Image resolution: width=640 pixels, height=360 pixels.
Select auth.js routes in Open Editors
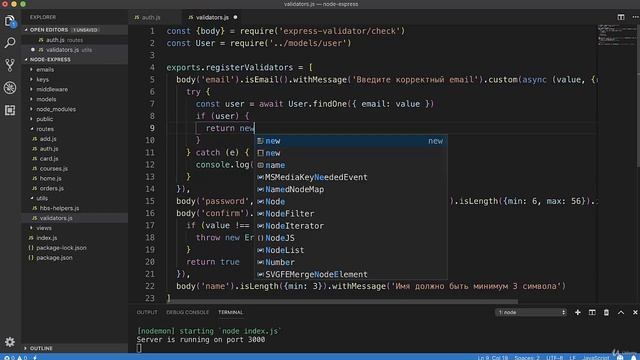point(75,40)
